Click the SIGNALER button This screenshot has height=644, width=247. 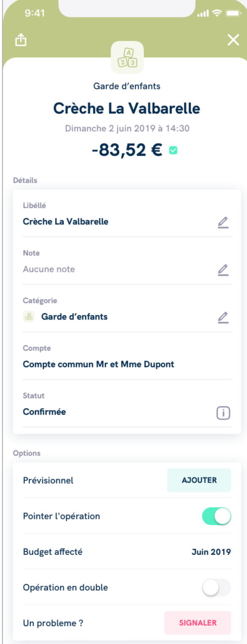(x=197, y=623)
